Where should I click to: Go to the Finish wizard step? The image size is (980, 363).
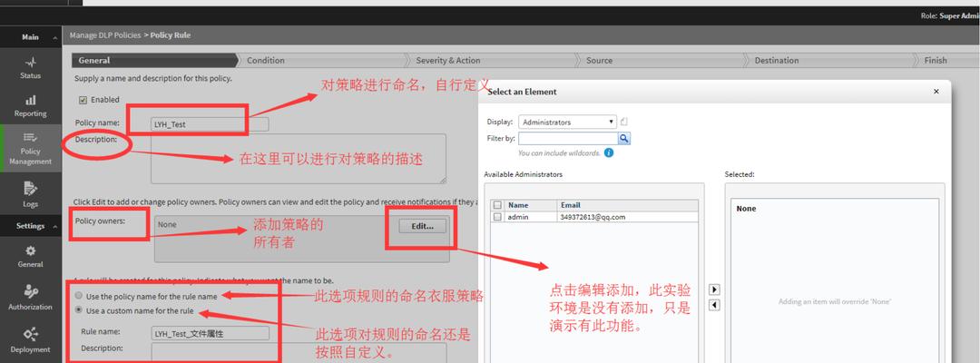click(936, 61)
